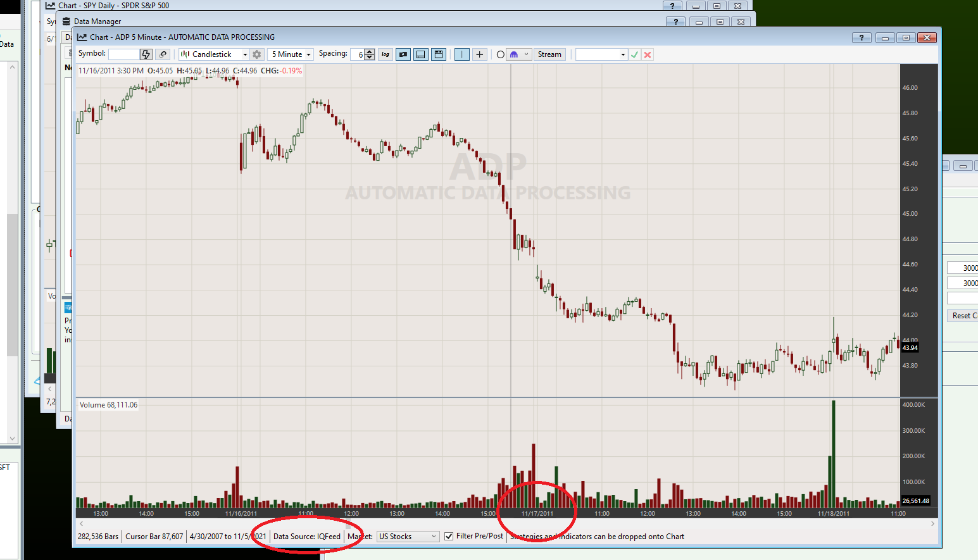Viewport: 978px width, 560px height.
Task: Toggle the log scale button
Action: [x=385, y=54]
